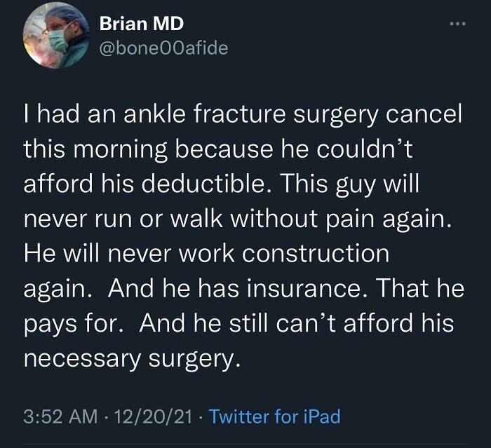Click the word "necessary" in the last line
Viewport: 491px width, 448px height.
[x=83, y=357]
